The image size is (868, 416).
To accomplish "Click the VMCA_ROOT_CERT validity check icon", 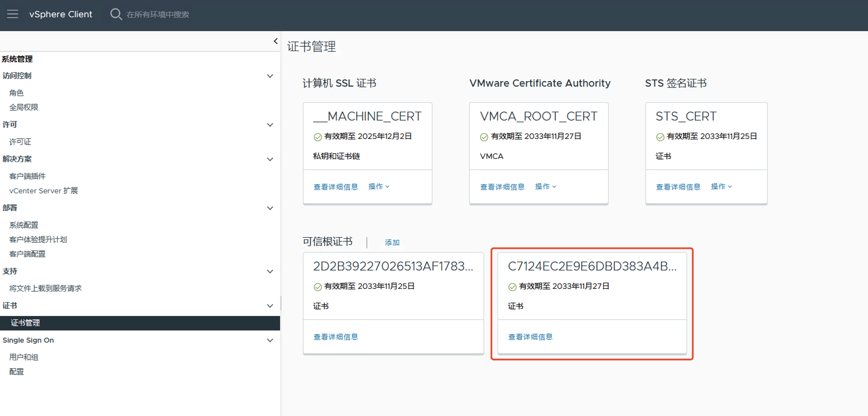I will [x=484, y=137].
